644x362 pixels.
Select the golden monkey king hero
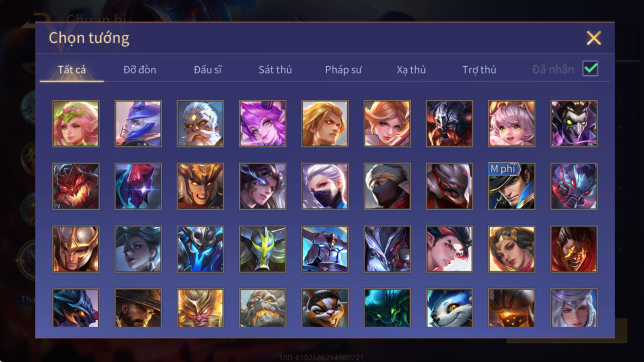[x=200, y=307]
